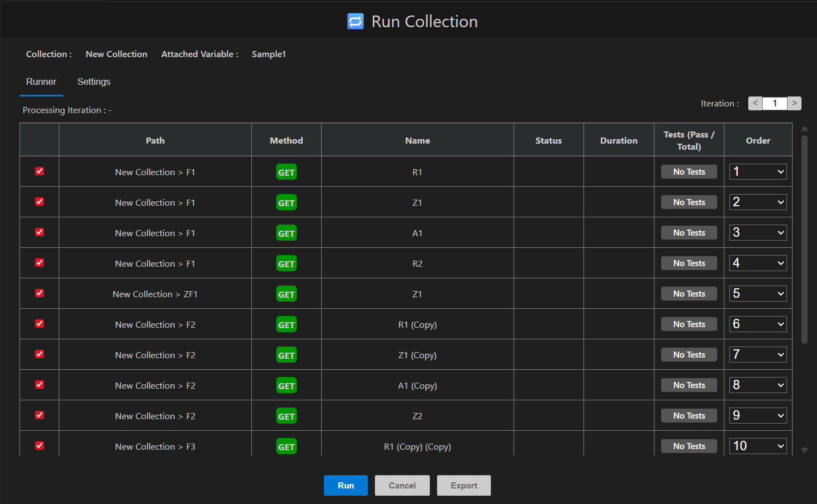Click the Tests (Pass / Total) column header

(x=689, y=140)
